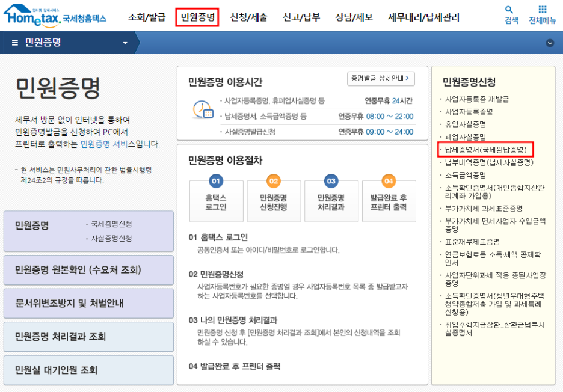Viewport: 563px width, 392px height.
Task: Click 증명발급 상세안내 button
Action: point(381,79)
